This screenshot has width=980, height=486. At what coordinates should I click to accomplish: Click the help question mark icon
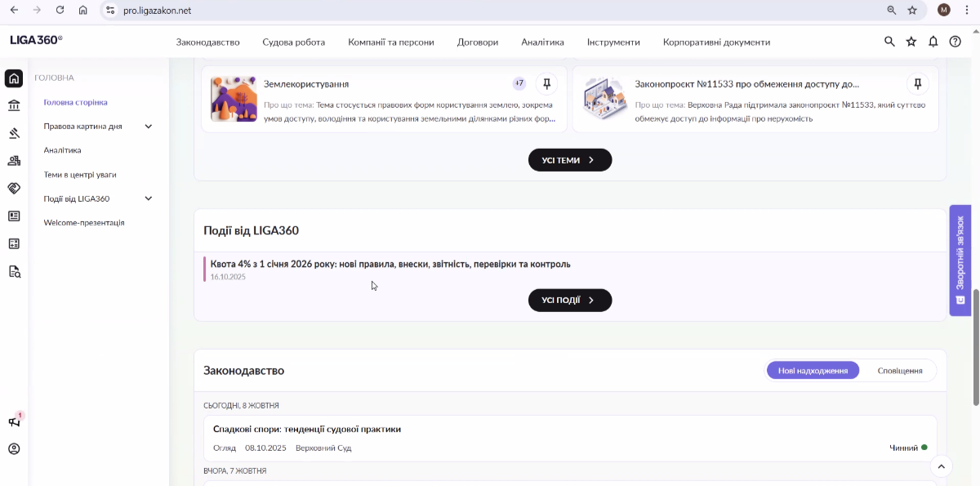955,42
